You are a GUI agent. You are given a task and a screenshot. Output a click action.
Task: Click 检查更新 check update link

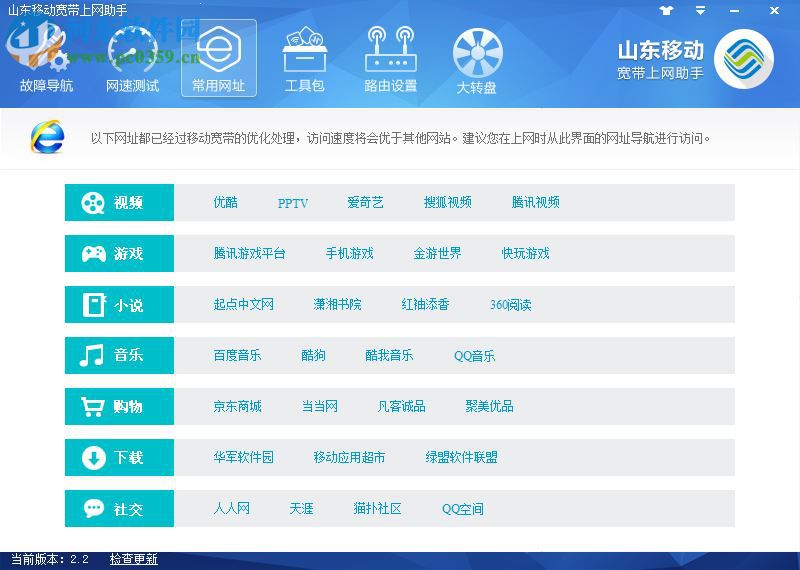point(134,559)
